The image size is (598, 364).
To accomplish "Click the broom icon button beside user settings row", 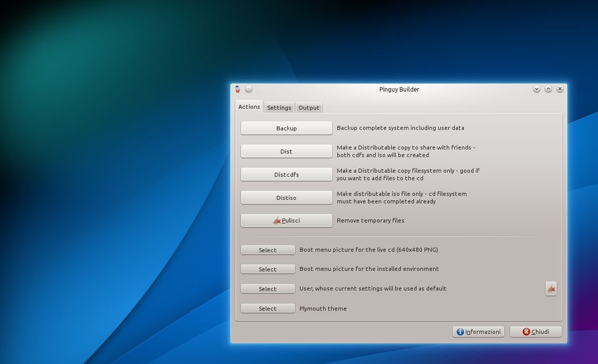I will coord(551,288).
